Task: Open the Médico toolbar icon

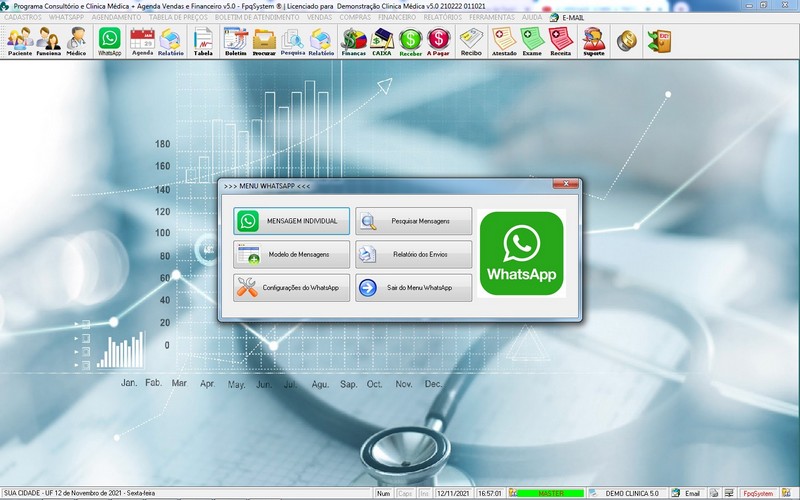Action: click(x=77, y=41)
